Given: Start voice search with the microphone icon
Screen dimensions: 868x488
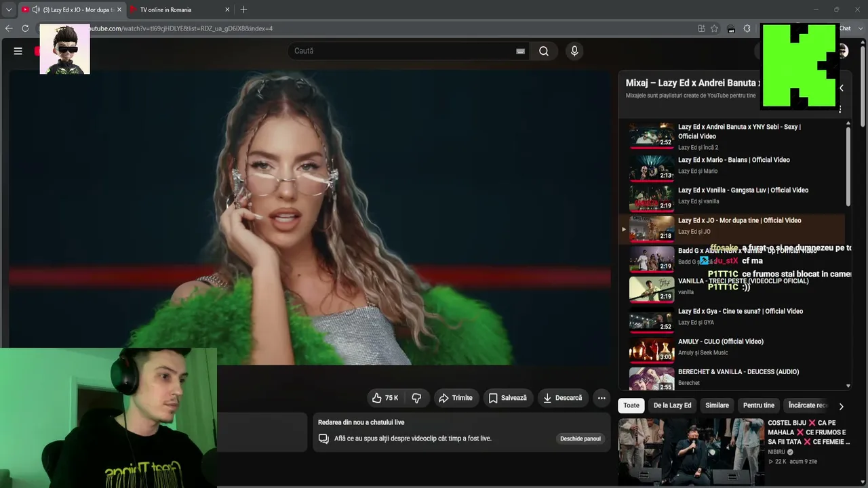Looking at the screenshot, I should 574,51.
